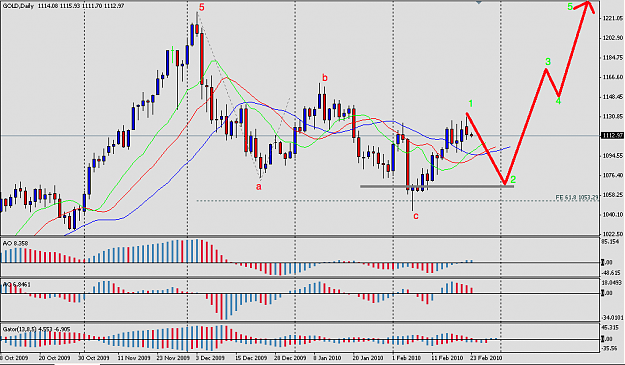This screenshot has width=625, height=365.
Task: Click price level 1058.25 on the price scale
Action: [x=613, y=195]
